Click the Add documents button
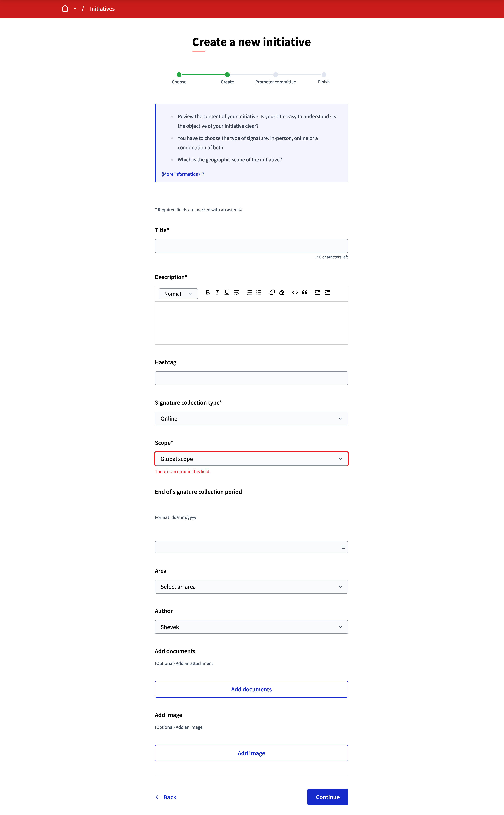Viewport: 504px width, 815px height. [251, 689]
